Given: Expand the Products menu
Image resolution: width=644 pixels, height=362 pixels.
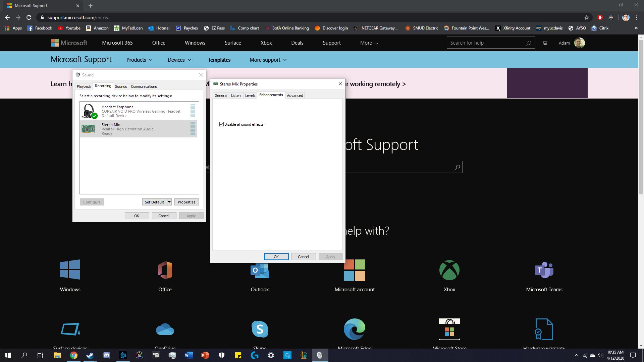Looking at the screenshot, I should (x=139, y=60).
